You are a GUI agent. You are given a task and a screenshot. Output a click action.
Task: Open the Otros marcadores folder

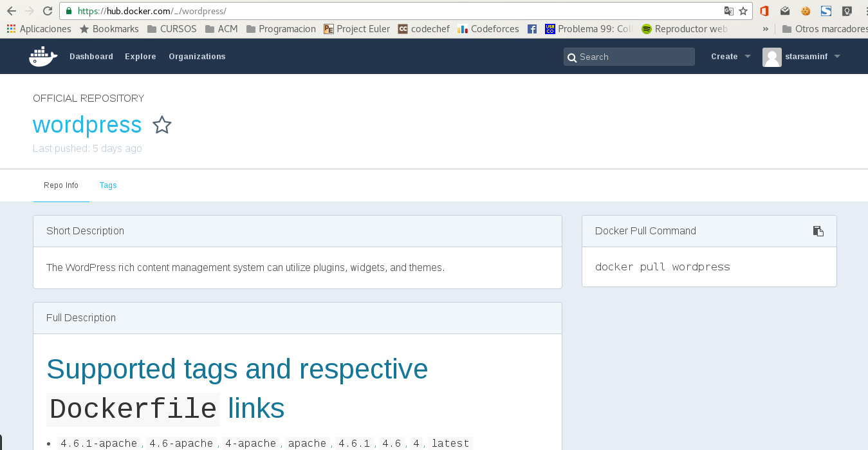tap(825, 29)
